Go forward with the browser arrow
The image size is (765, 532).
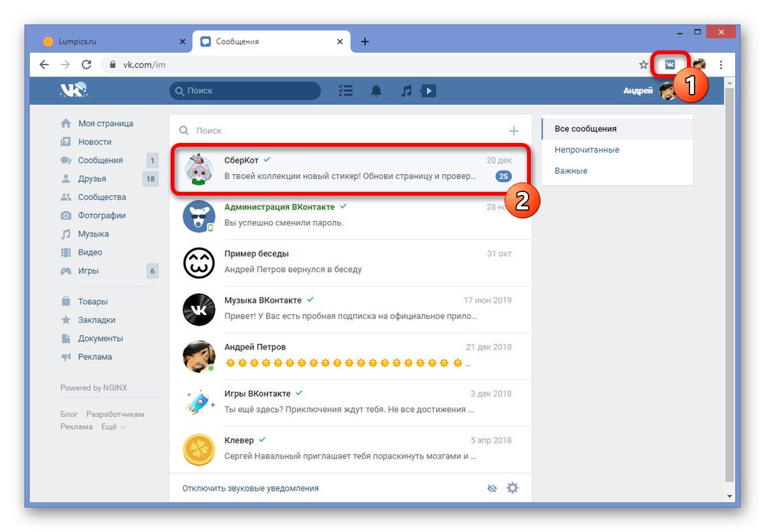[65, 64]
